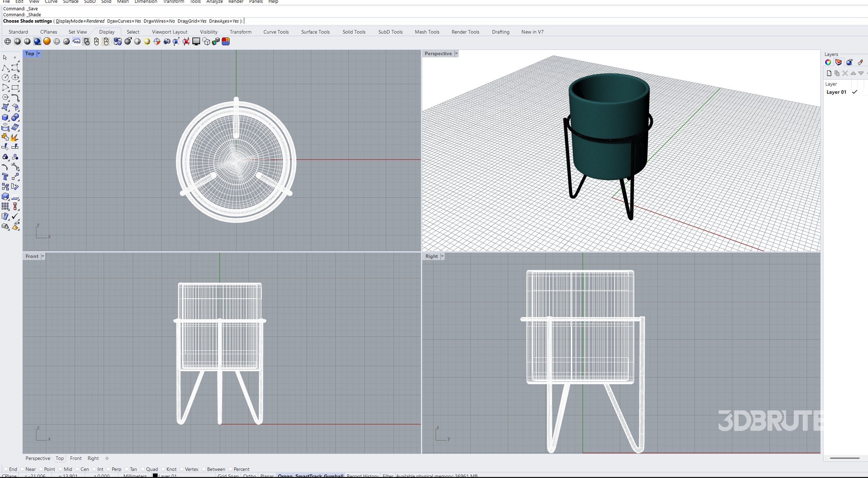Expand the Right viewport menu arrow
The image size is (868, 478).
[442, 257]
